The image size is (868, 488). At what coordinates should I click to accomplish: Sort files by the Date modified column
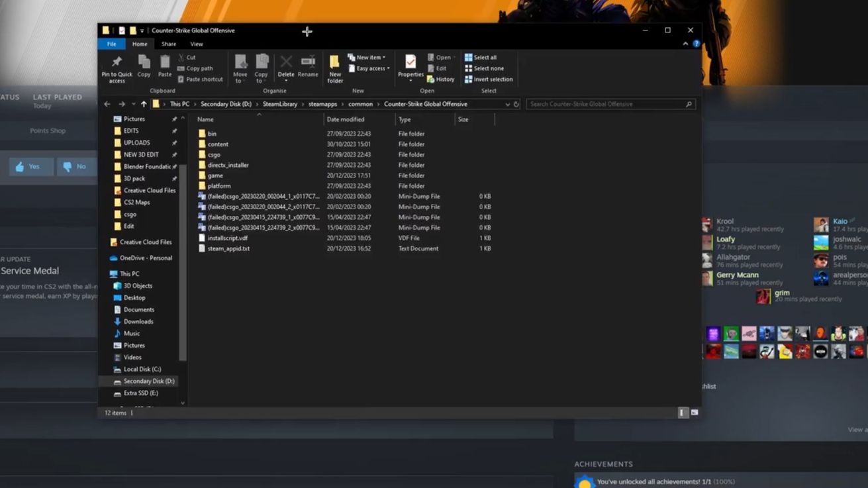359,119
